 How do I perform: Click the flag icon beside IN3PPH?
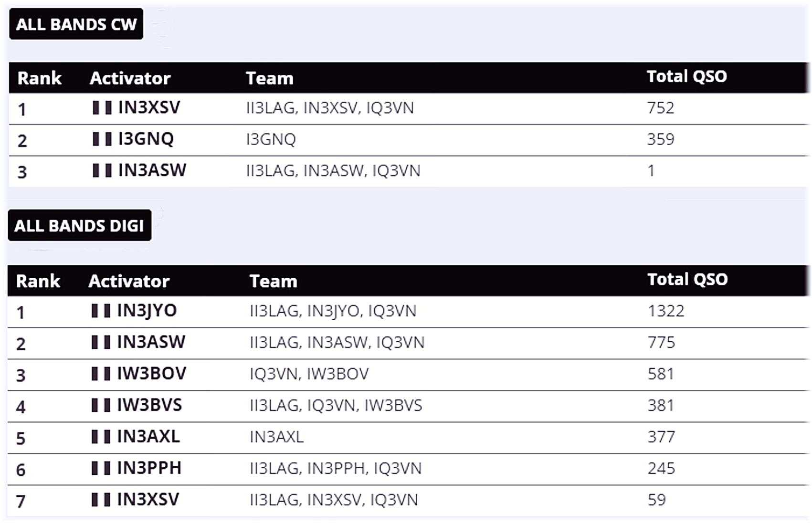coord(101,469)
